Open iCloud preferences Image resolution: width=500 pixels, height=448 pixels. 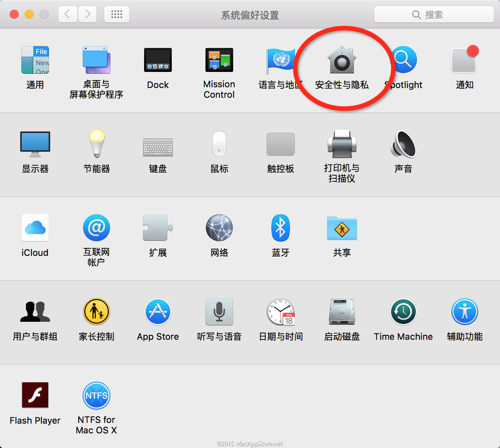pyautogui.click(x=35, y=228)
